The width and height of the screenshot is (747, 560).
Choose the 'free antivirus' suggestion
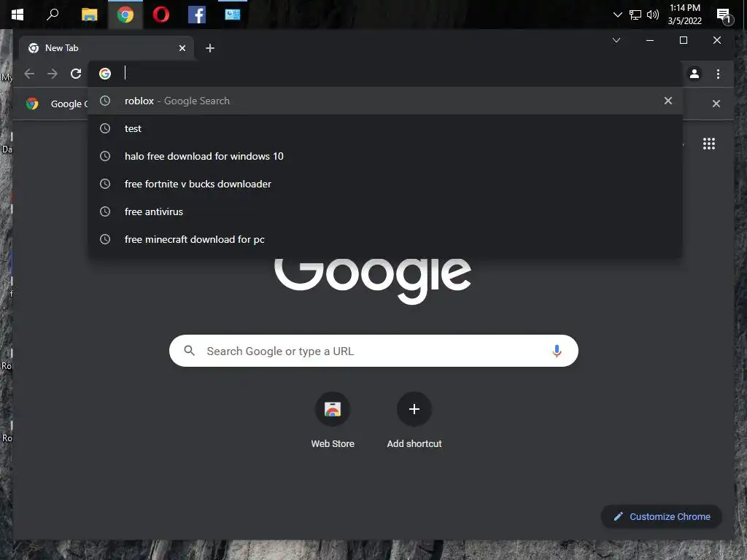point(385,211)
